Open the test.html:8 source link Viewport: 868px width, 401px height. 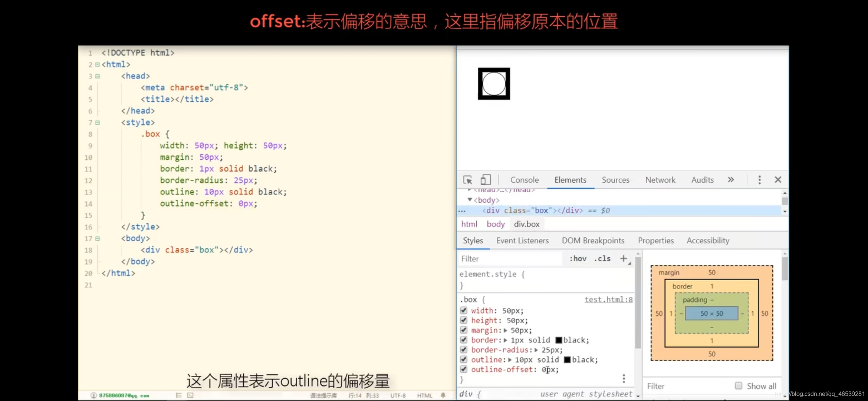coord(608,300)
